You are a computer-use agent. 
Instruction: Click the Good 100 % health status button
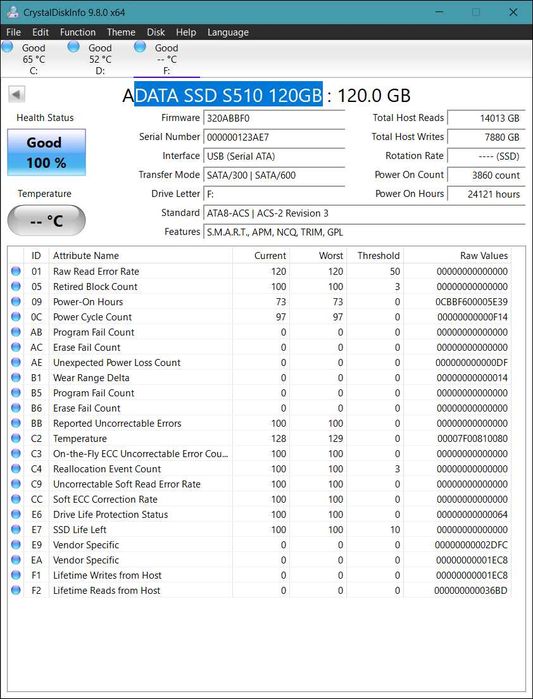pyautogui.click(x=46, y=152)
